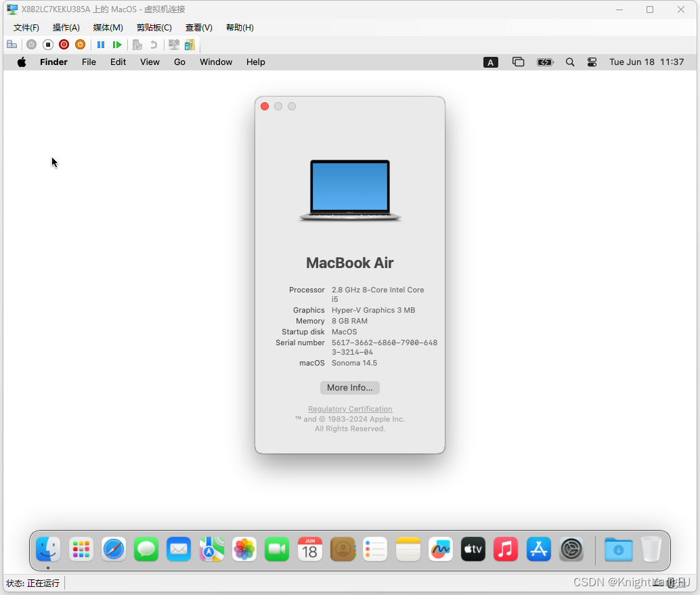Click the 8 GB RAM text
The height and width of the screenshot is (595, 700).
(x=349, y=321)
